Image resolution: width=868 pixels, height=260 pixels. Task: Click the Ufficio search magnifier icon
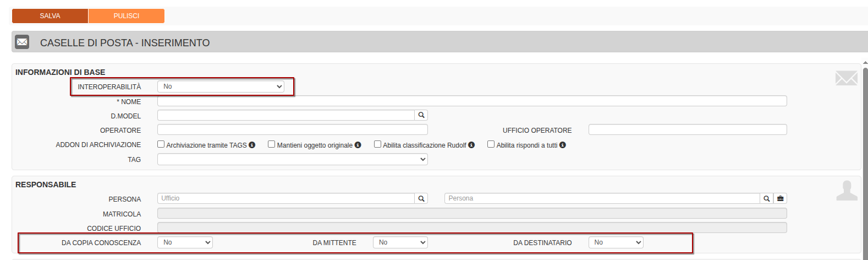coord(421,198)
